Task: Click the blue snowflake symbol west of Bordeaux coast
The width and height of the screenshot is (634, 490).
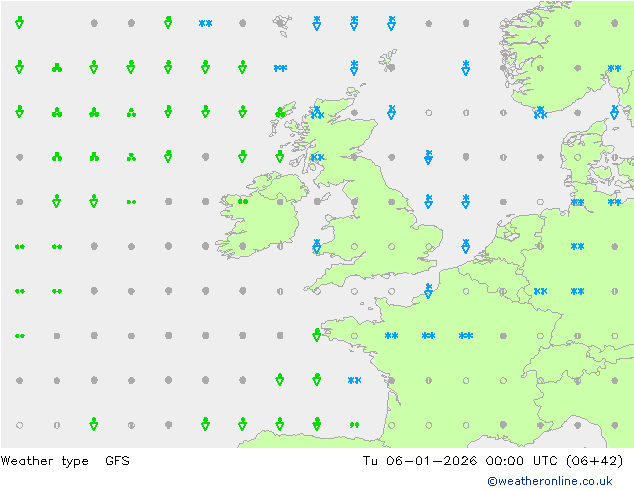Action: 354,380
